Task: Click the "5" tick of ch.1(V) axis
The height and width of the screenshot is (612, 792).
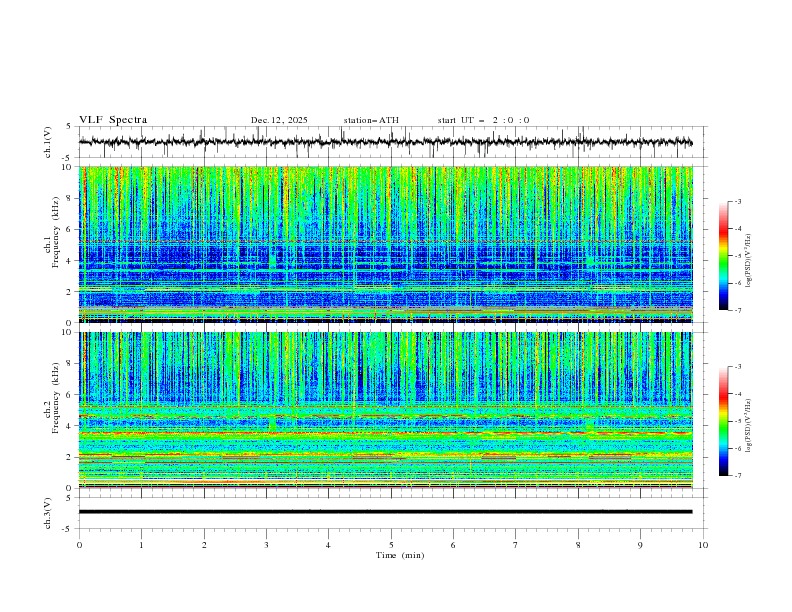Action: [x=70, y=126]
